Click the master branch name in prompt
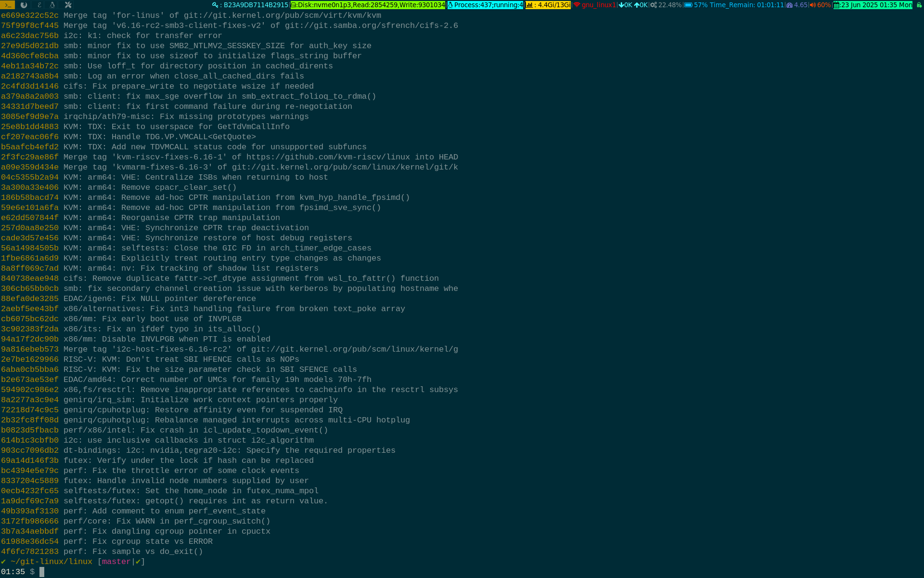The image size is (924, 578). point(116,562)
